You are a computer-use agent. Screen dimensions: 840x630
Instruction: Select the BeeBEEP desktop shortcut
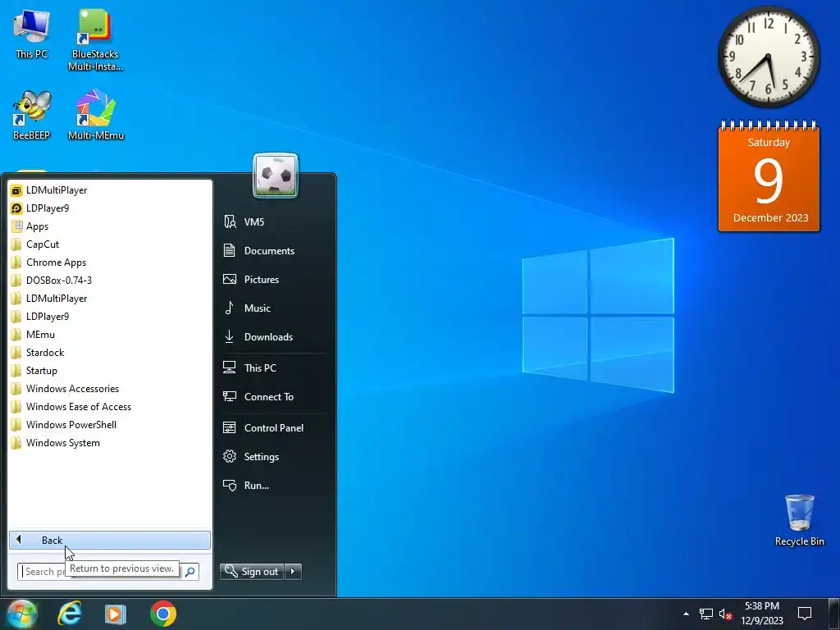click(x=32, y=115)
